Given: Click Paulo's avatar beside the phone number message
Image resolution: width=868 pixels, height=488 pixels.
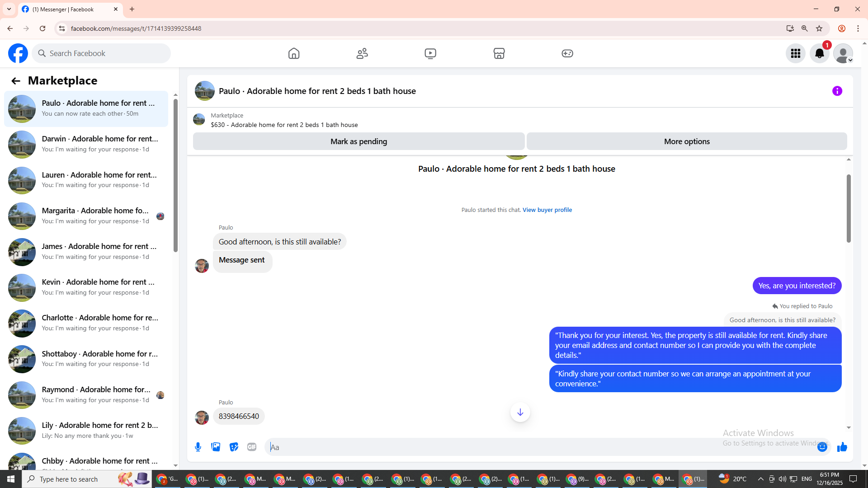Looking at the screenshot, I should 202,418.
